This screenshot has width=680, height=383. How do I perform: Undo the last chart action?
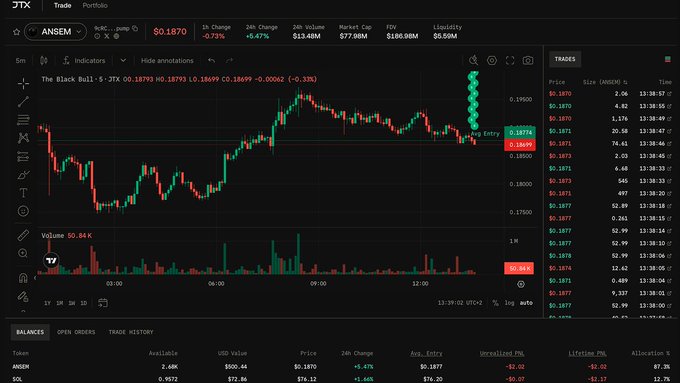pos(211,61)
